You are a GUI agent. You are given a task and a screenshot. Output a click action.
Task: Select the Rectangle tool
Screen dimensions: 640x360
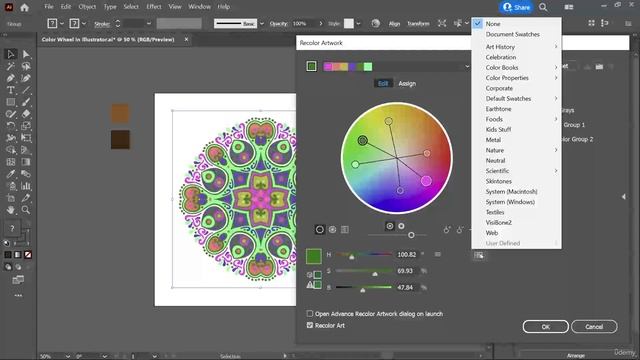click(11, 102)
